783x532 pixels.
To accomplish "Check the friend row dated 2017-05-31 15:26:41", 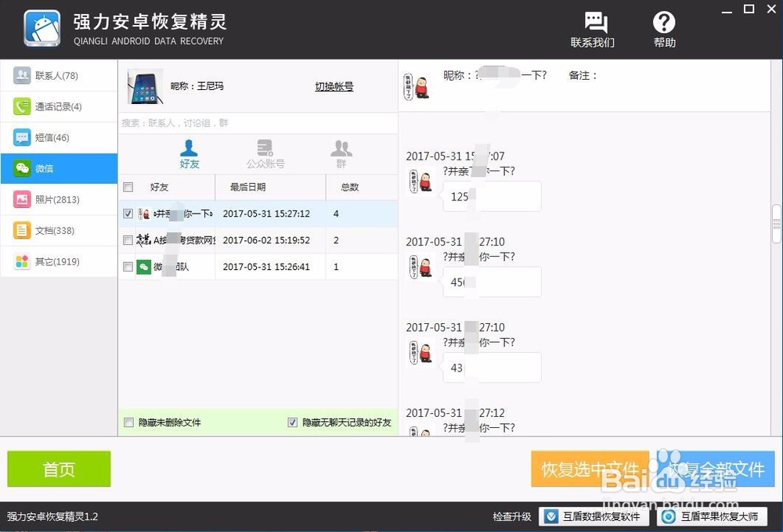I will pyautogui.click(x=128, y=267).
